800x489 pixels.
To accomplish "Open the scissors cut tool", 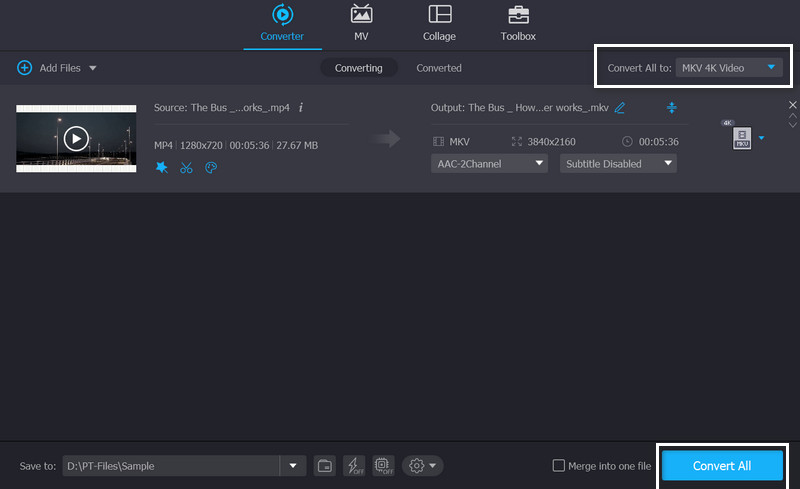I will coord(186,168).
